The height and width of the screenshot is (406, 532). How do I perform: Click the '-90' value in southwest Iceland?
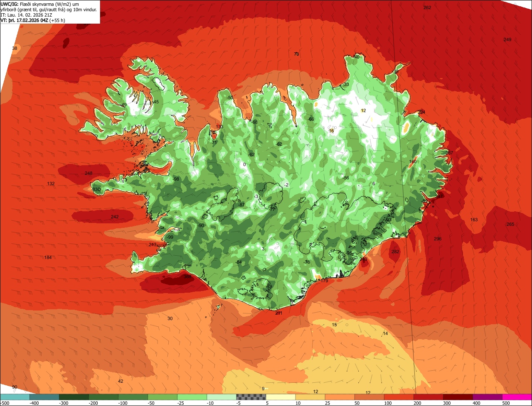click(x=201, y=225)
